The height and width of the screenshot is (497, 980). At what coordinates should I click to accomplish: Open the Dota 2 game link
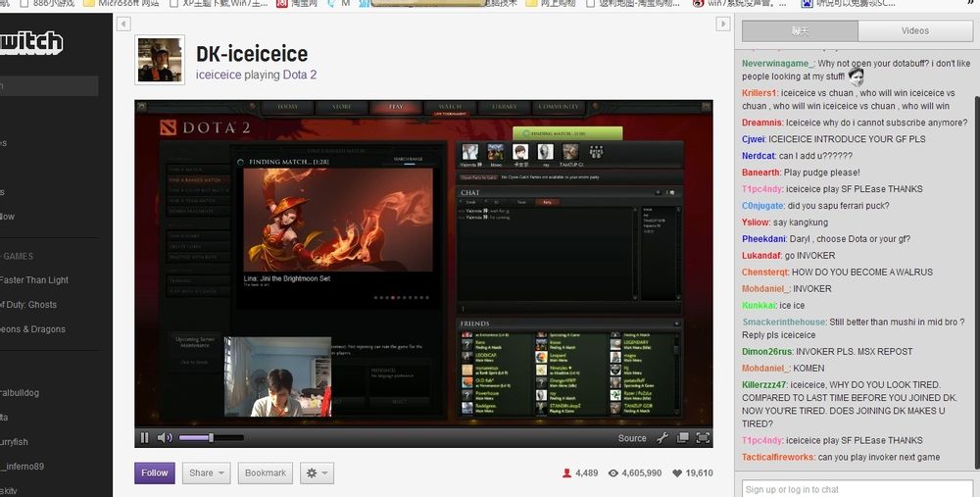[x=299, y=75]
